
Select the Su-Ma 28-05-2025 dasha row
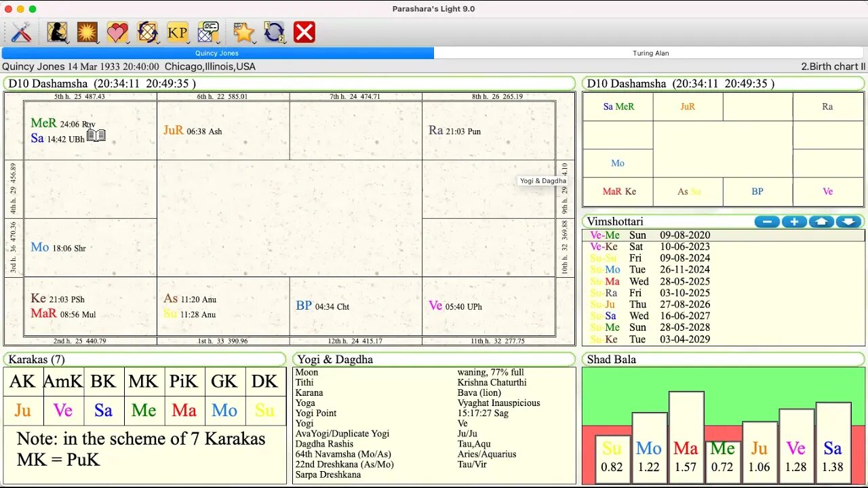pos(724,281)
